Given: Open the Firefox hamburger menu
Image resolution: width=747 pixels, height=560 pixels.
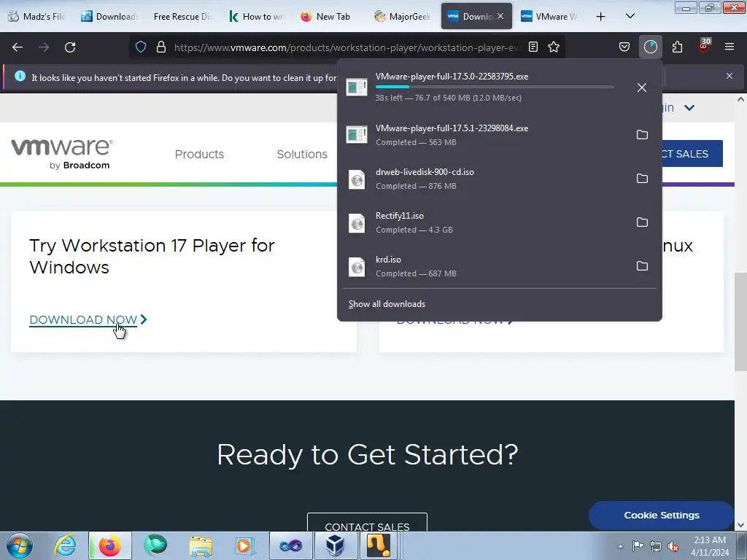Looking at the screenshot, I should (729, 47).
